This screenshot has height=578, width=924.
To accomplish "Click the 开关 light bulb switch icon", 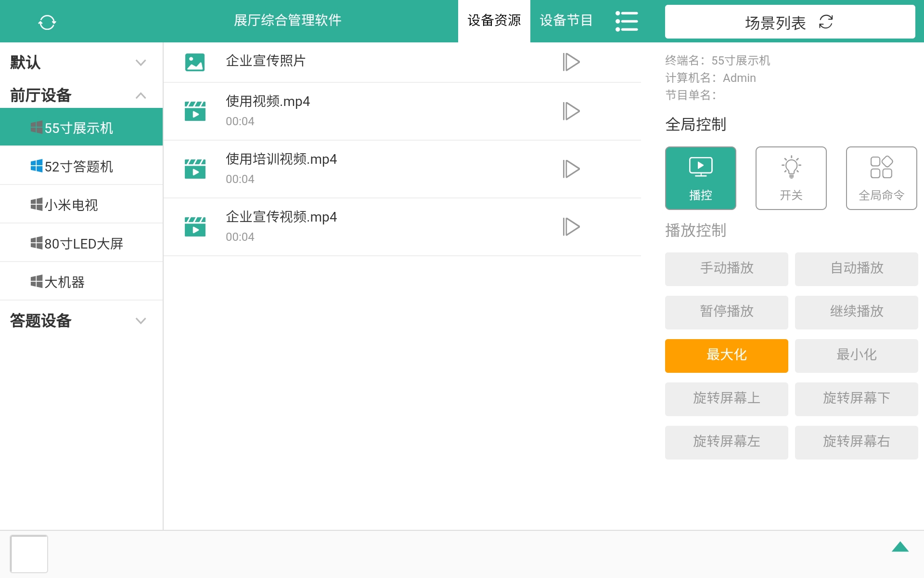I will 791,177.
